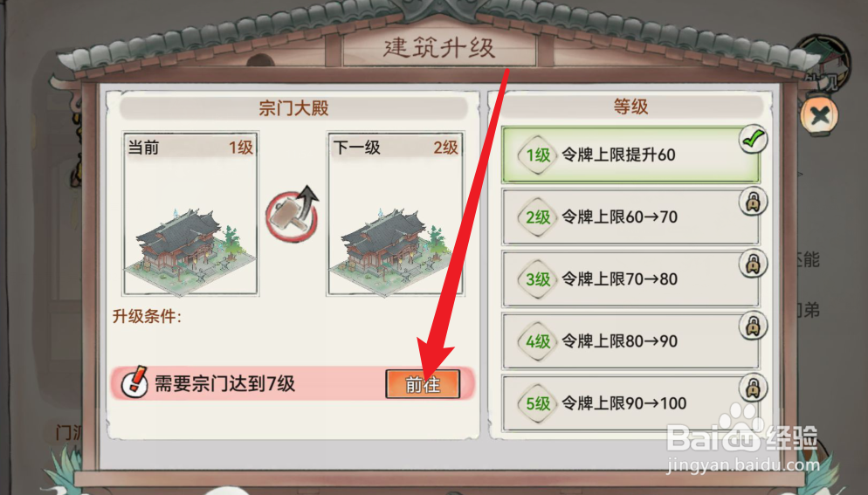Click the next level 2级 building thumbnail
The width and height of the screenshot is (868, 495).
pyautogui.click(x=396, y=214)
